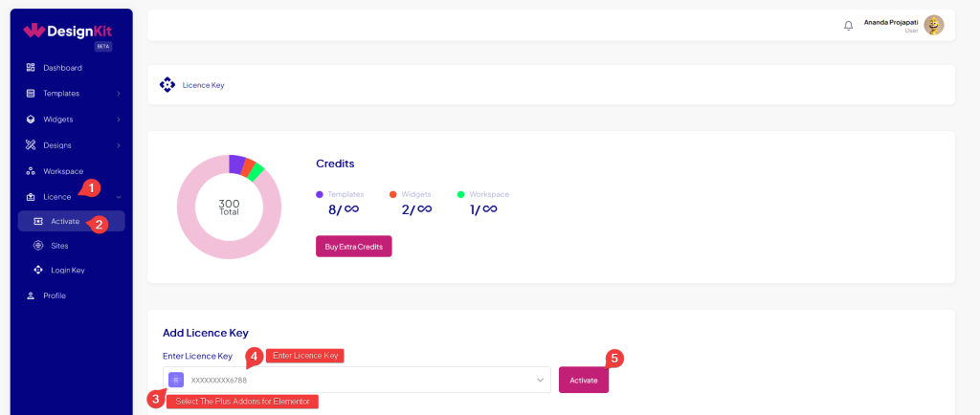This screenshot has height=415, width=980.
Task: Click the Workspace nodes icon
Action: click(x=31, y=171)
